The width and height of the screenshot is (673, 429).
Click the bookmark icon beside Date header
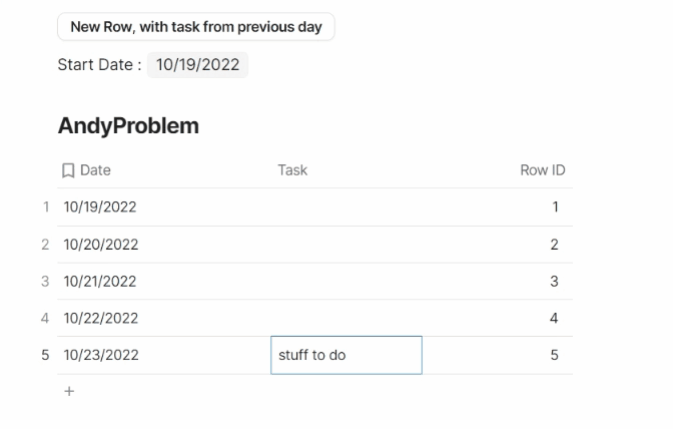68,171
